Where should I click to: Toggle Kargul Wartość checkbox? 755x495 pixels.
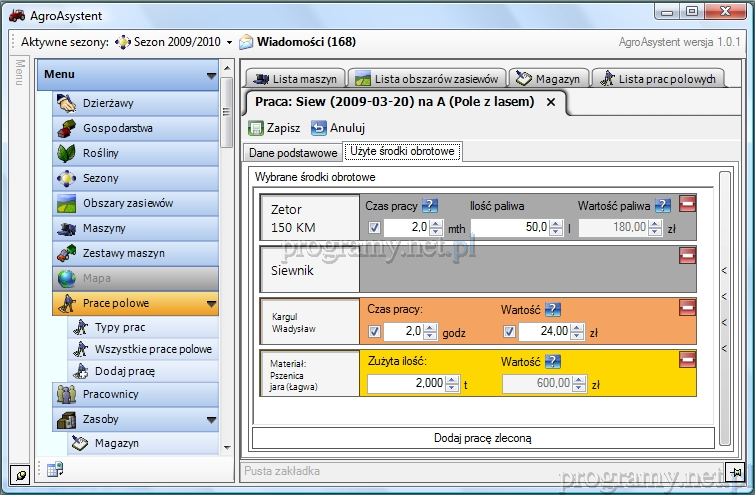pyautogui.click(x=510, y=331)
